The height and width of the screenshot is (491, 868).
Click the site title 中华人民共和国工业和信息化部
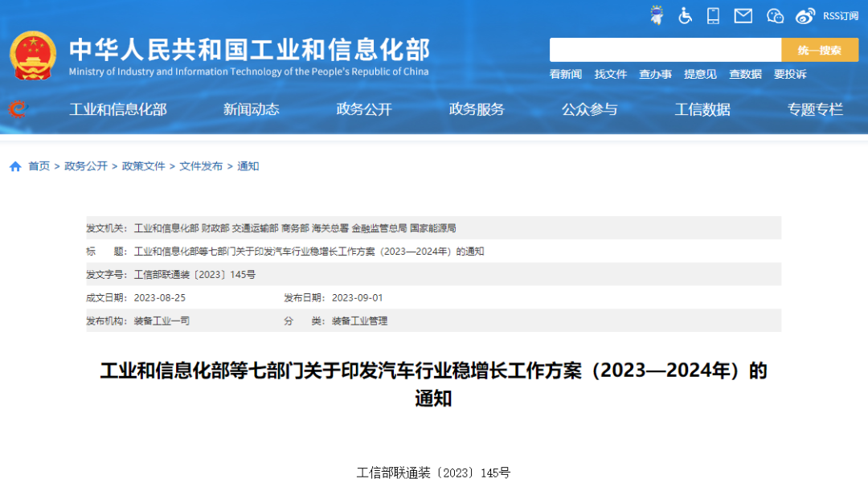(249, 50)
